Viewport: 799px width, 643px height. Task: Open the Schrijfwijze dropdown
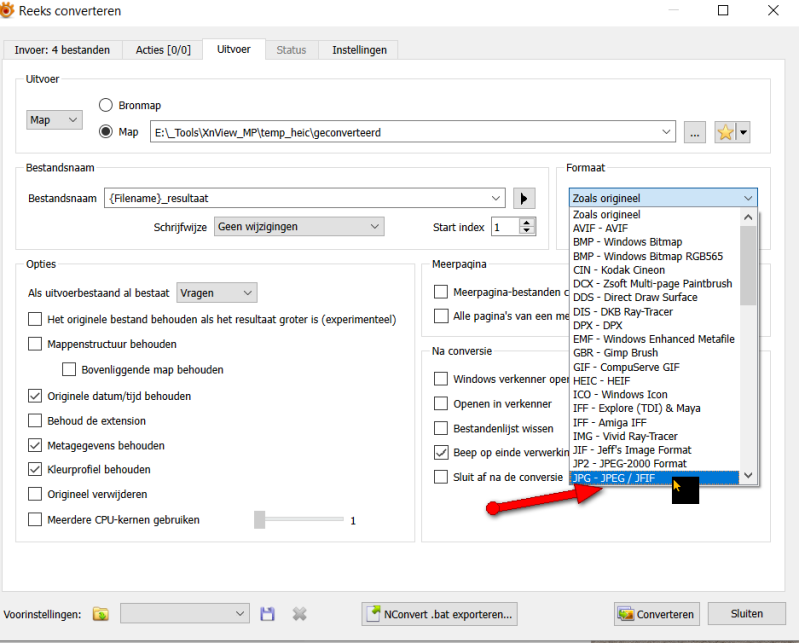(298, 227)
